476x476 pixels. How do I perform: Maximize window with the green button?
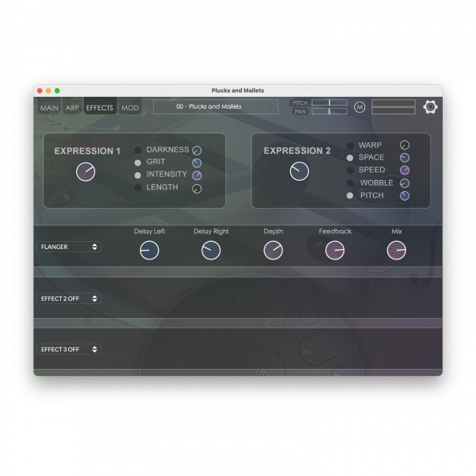[57, 90]
